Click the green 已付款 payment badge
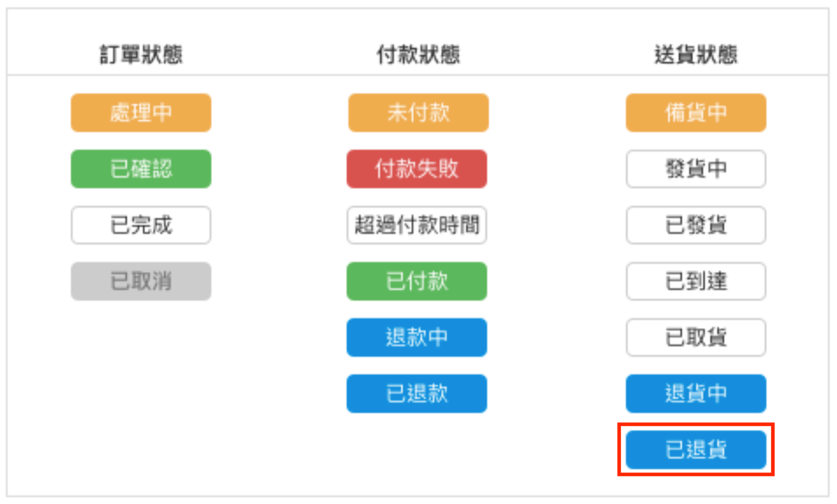 (417, 281)
